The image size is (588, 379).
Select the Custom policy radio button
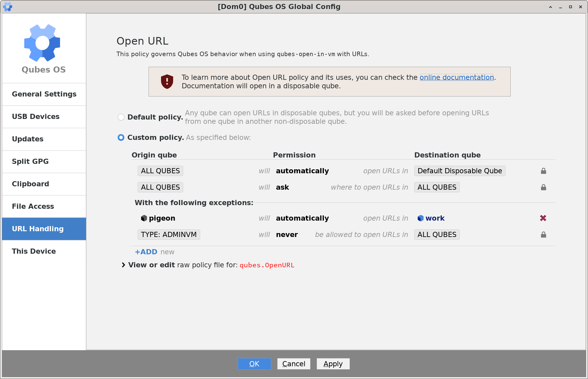coord(121,137)
